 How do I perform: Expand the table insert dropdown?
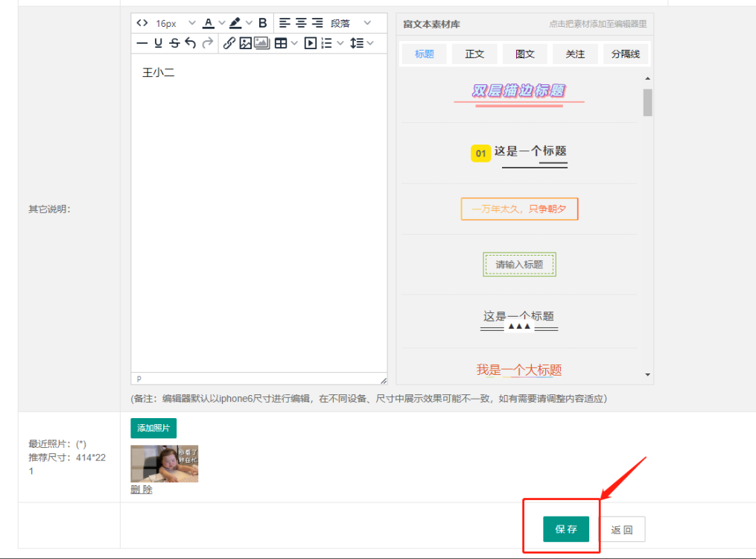click(294, 43)
